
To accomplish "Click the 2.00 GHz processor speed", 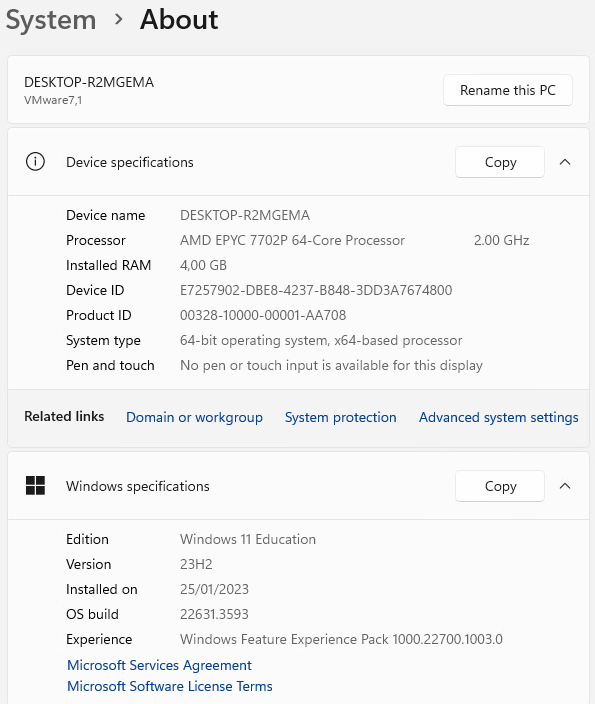I will coord(502,240).
